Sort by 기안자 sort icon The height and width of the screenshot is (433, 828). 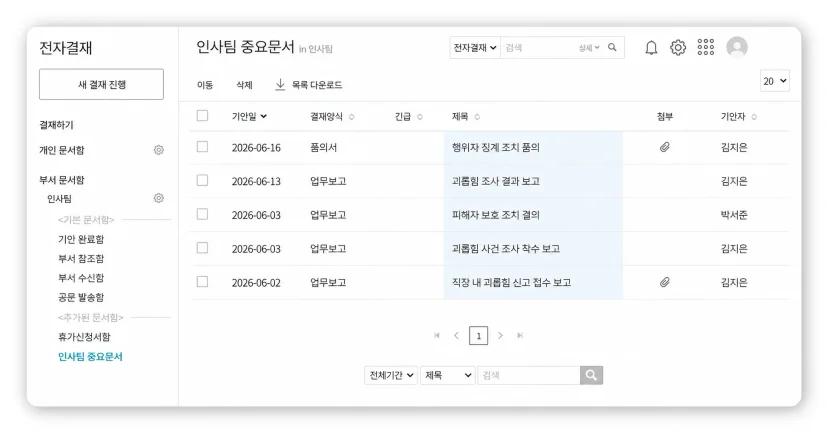point(754,117)
